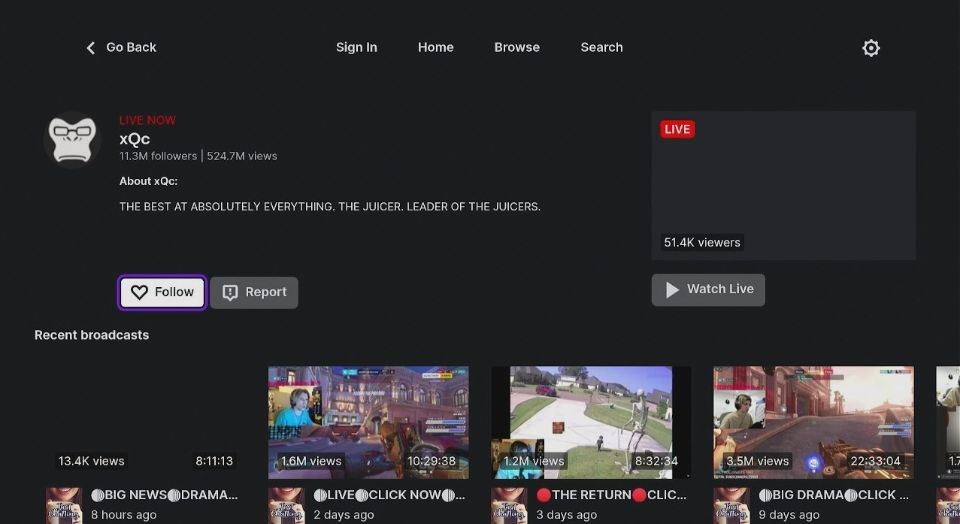Click the 11.3M followers count
Viewport: 960px width, 524px height.
(x=158, y=156)
